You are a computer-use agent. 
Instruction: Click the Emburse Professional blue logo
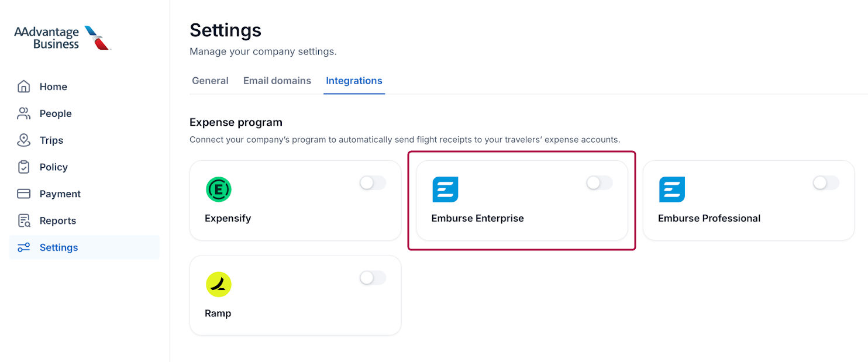click(x=672, y=189)
